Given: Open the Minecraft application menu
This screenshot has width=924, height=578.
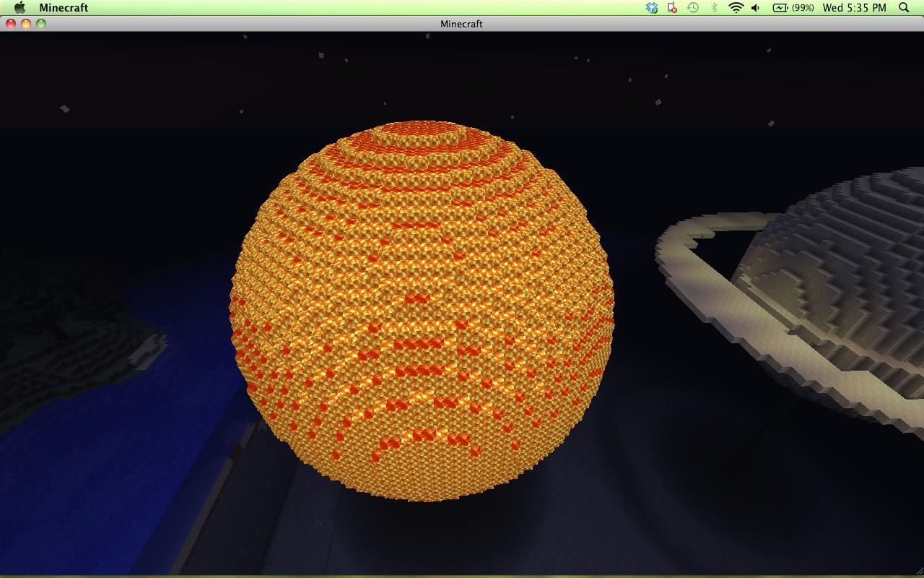Looking at the screenshot, I should 64,8.
